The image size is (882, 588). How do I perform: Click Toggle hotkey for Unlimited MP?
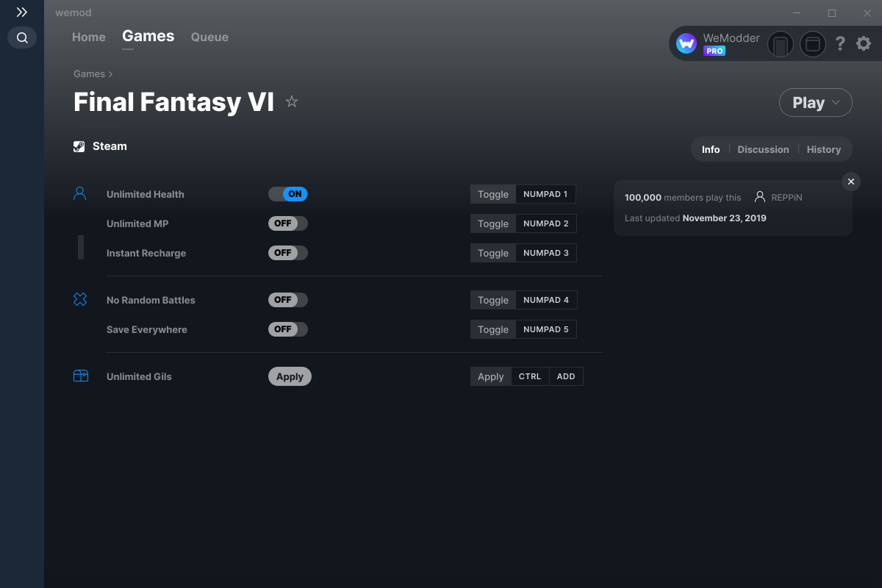tap(493, 223)
